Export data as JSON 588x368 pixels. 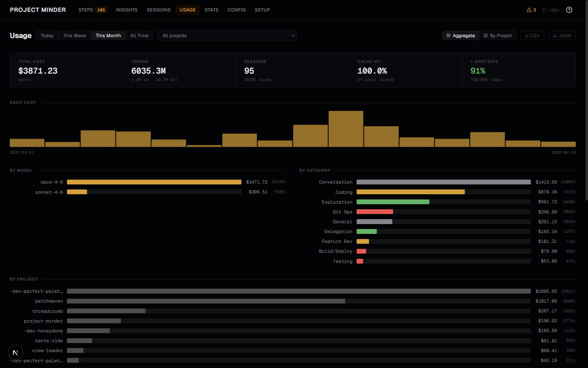(562, 36)
